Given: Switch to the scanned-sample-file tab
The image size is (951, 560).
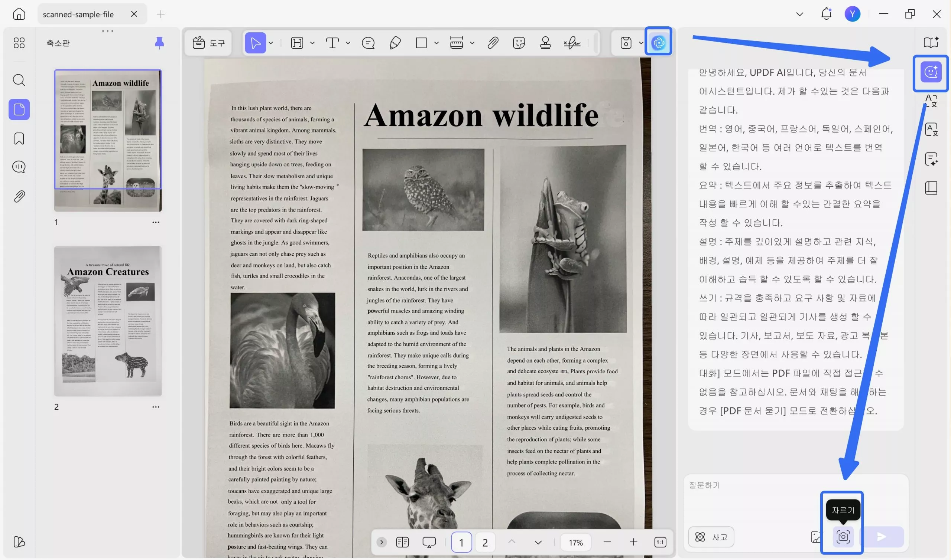Looking at the screenshot, I should click(x=78, y=14).
